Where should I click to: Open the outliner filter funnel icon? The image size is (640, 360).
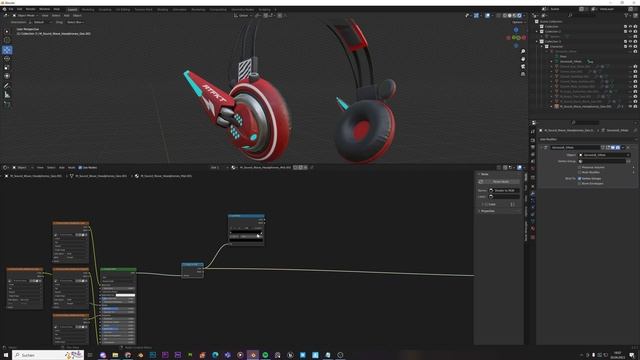pyautogui.click(x=626, y=16)
